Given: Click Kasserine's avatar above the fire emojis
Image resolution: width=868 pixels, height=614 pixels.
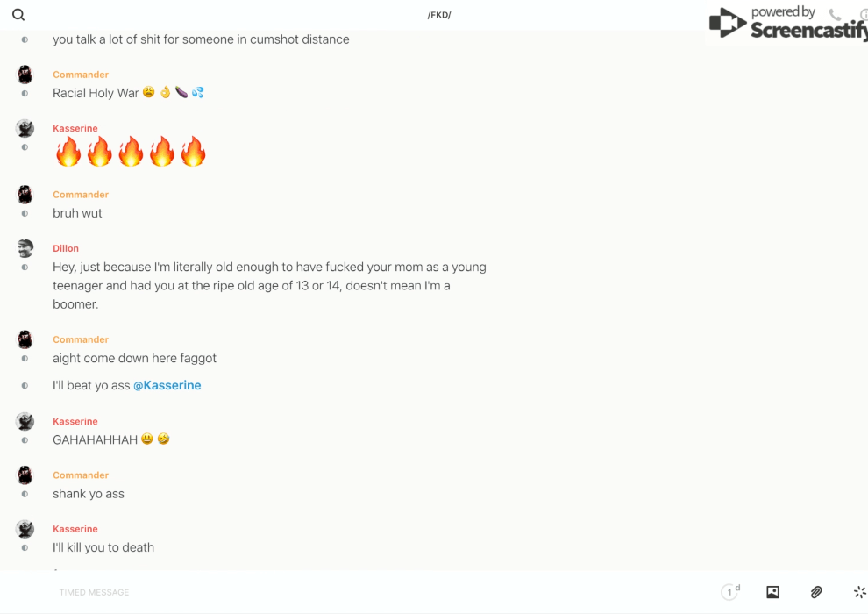Looking at the screenshot, I should tap(25, 129).
